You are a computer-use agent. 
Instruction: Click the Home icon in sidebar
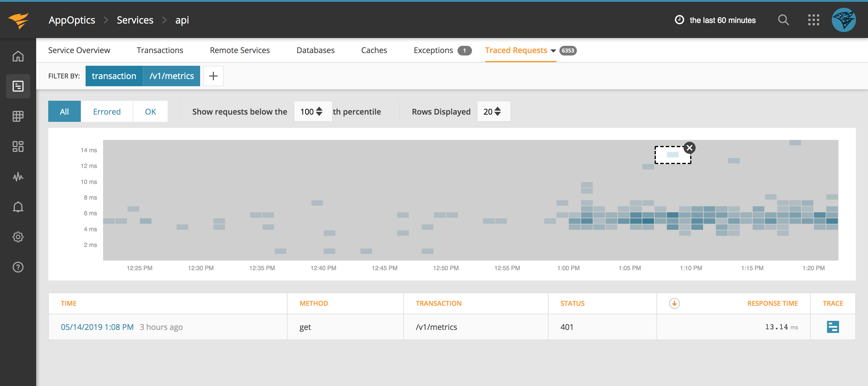18,56
